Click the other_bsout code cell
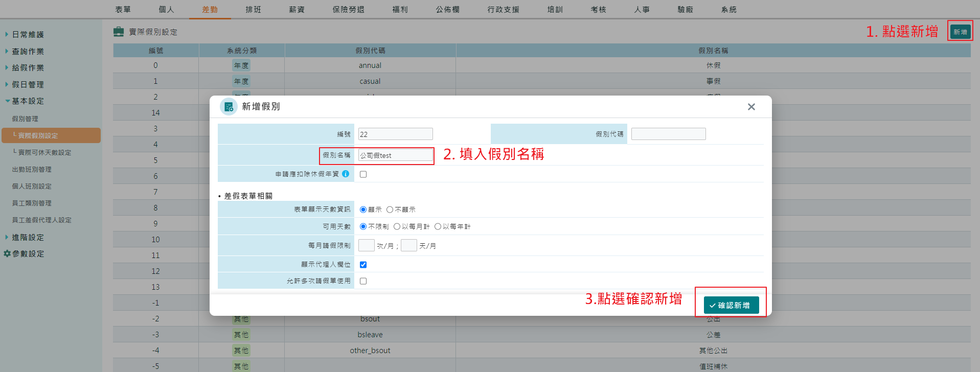 (370, 351)
